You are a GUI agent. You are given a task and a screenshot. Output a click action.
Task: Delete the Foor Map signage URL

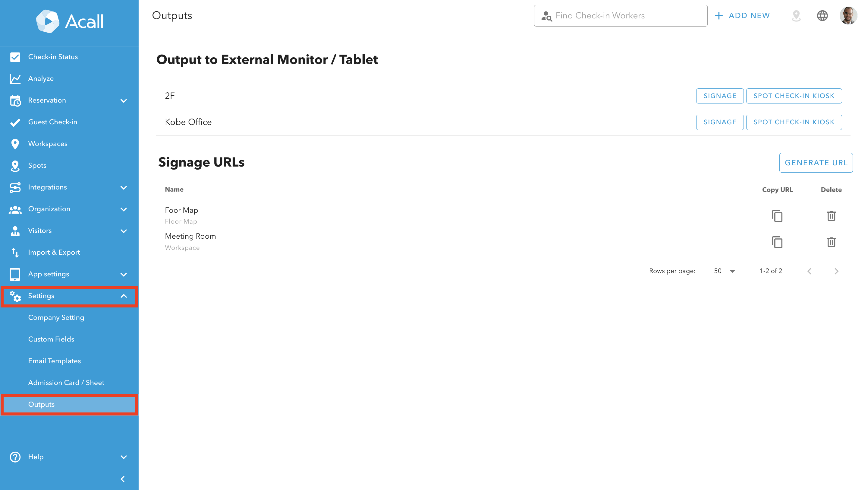tap(831, 216)
